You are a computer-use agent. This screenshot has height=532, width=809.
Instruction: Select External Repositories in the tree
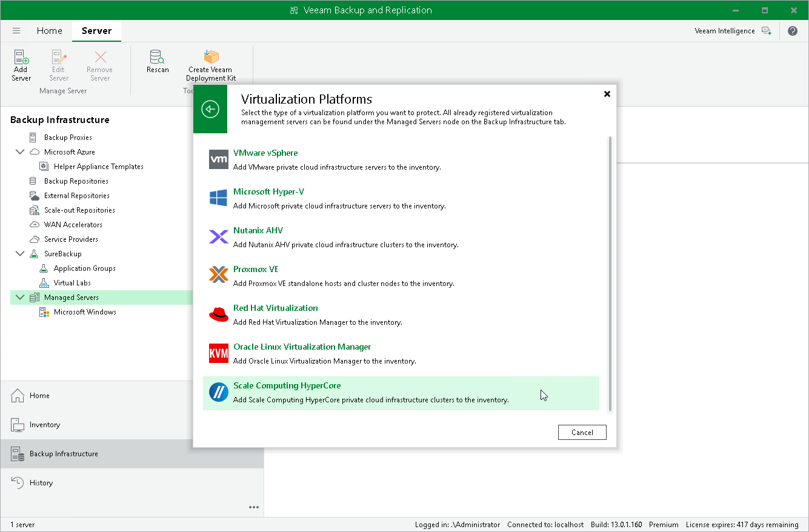pos(77,196)
